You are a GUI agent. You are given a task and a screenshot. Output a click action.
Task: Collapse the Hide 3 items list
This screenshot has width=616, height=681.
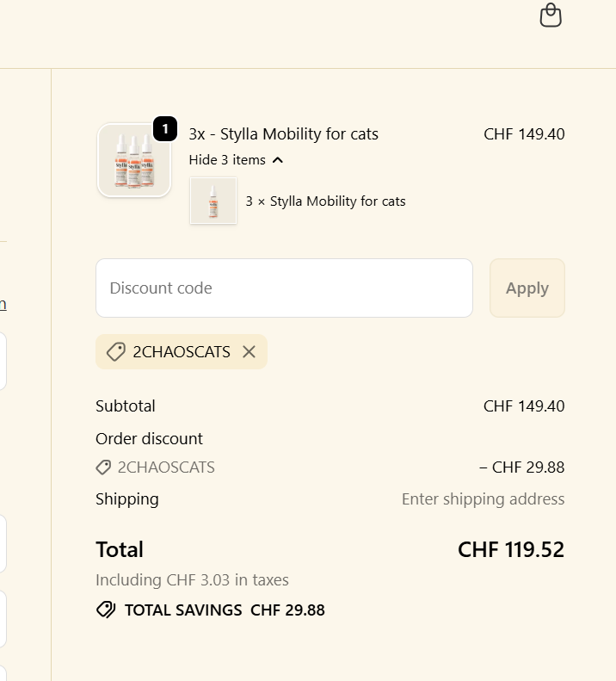pos(227,159)
